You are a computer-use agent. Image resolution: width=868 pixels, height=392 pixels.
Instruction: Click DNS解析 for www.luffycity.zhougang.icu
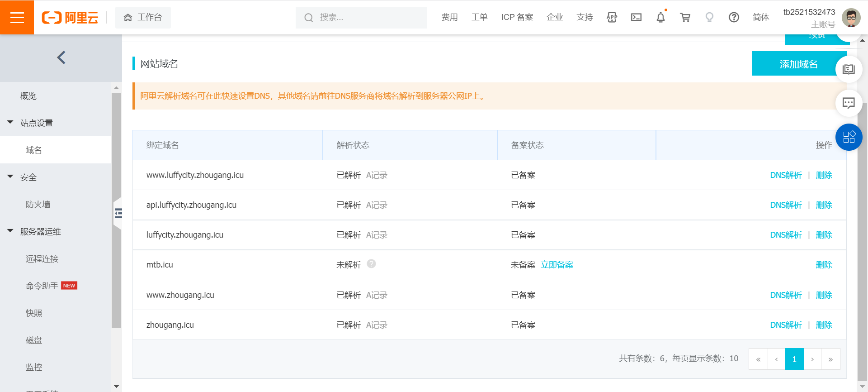[x=786, y=175]
